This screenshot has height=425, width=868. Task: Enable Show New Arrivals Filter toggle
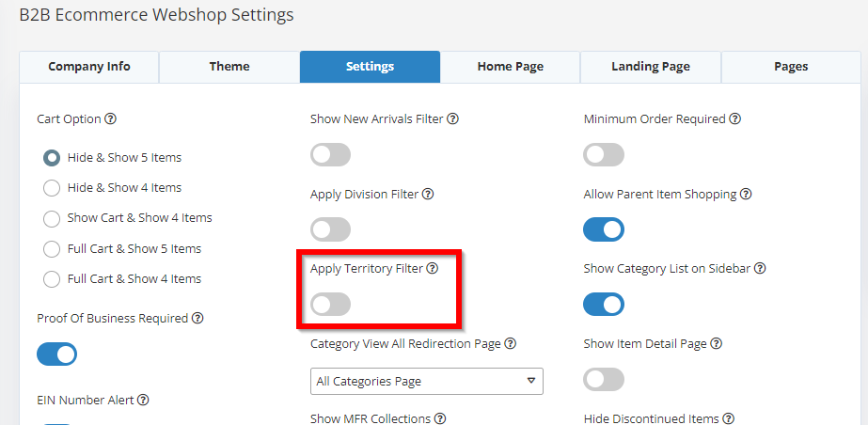coord(330,155)
